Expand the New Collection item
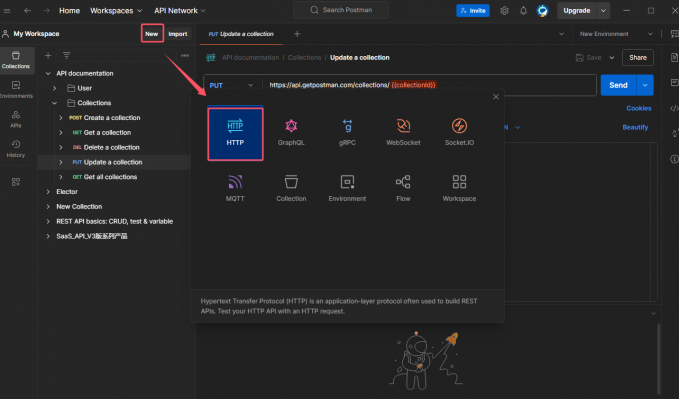This screenshot has height=399, width=679. pos(48,207)
